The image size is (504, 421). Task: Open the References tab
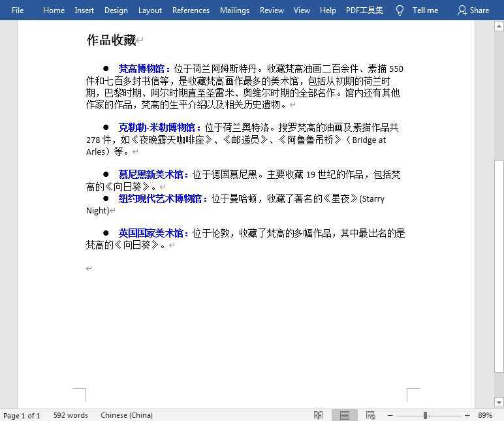tap(191, 10)
